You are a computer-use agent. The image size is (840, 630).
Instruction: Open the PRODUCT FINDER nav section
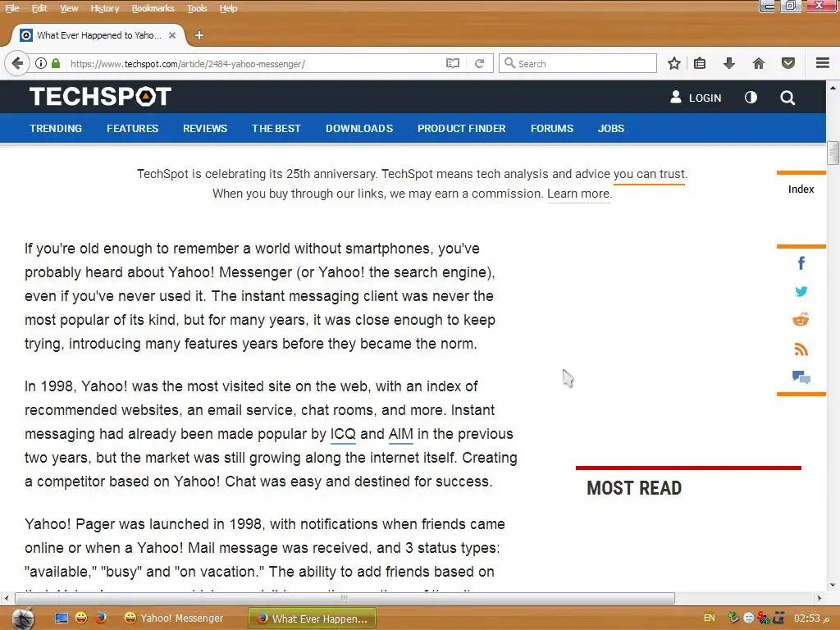(x=462, y=129)
